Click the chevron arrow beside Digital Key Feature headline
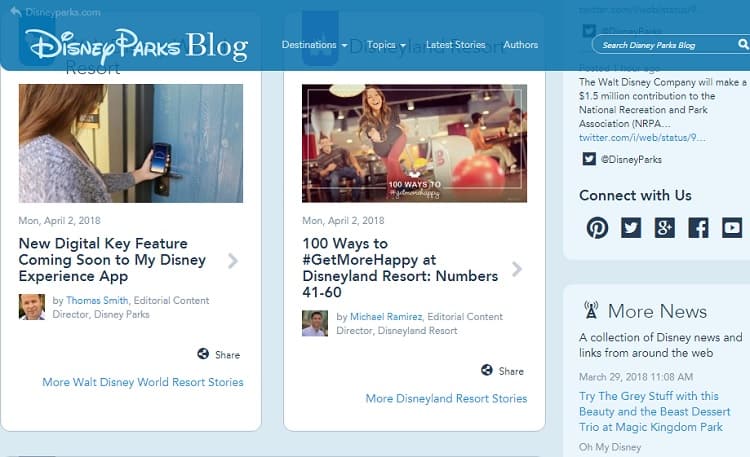 233,261
